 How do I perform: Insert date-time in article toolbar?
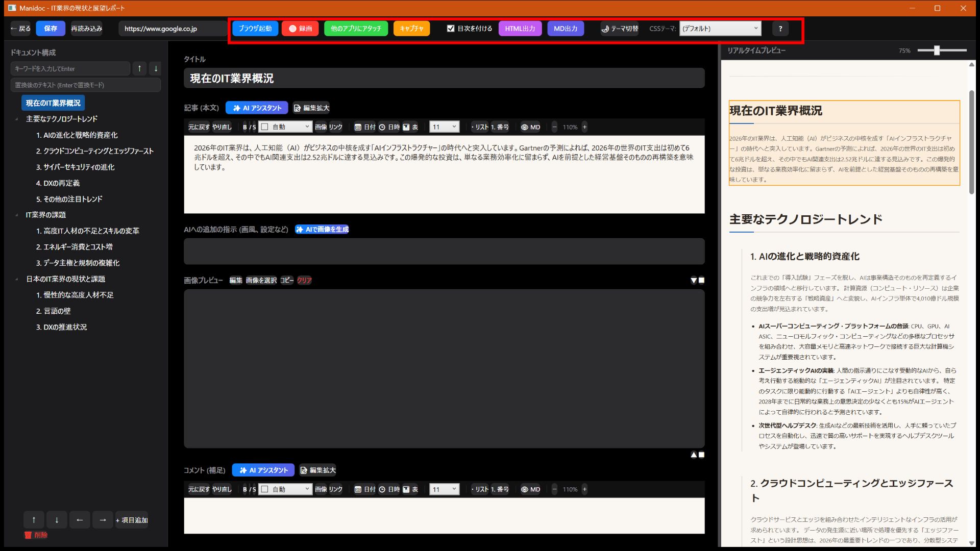tap(389, 127)
